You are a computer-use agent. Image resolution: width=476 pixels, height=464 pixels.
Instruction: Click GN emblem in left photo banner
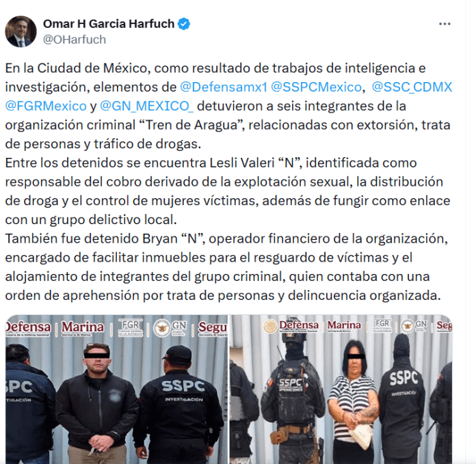point(170,328)
